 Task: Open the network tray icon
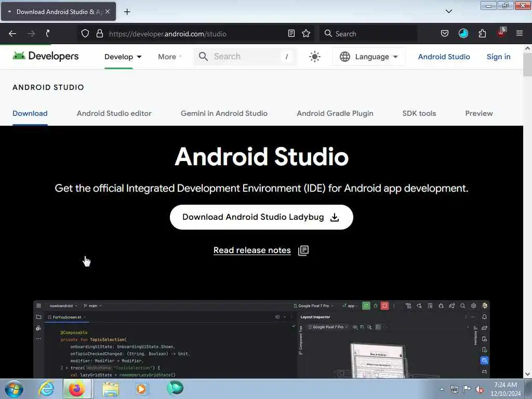click(x=454, y=390)
